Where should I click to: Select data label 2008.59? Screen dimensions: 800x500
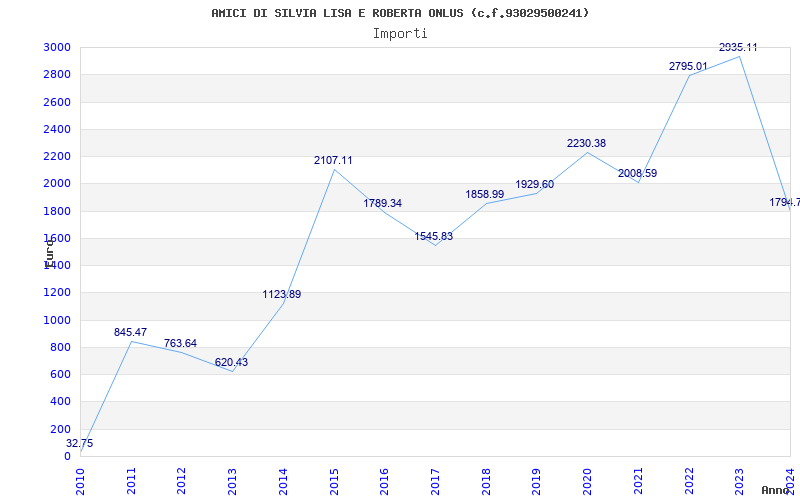click(637, 173)
